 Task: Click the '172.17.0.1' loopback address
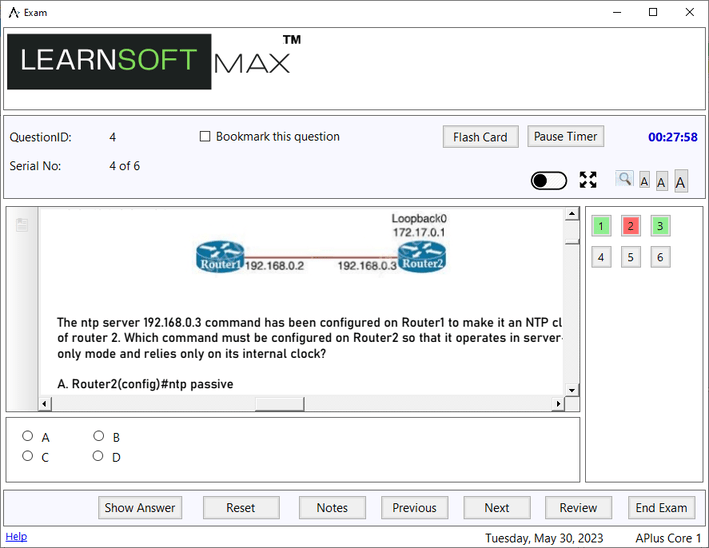tap(419, 232)
